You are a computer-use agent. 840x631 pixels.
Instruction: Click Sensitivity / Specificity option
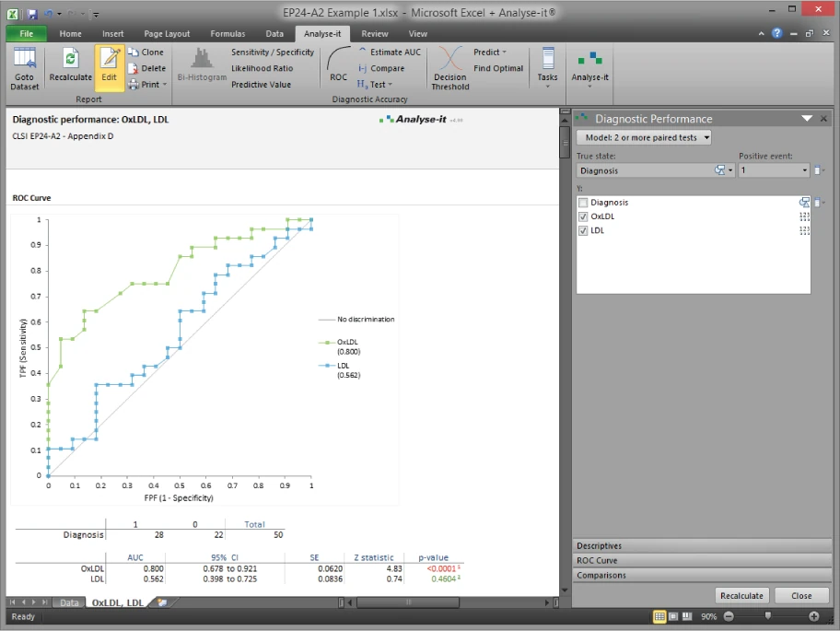point(272,52)
